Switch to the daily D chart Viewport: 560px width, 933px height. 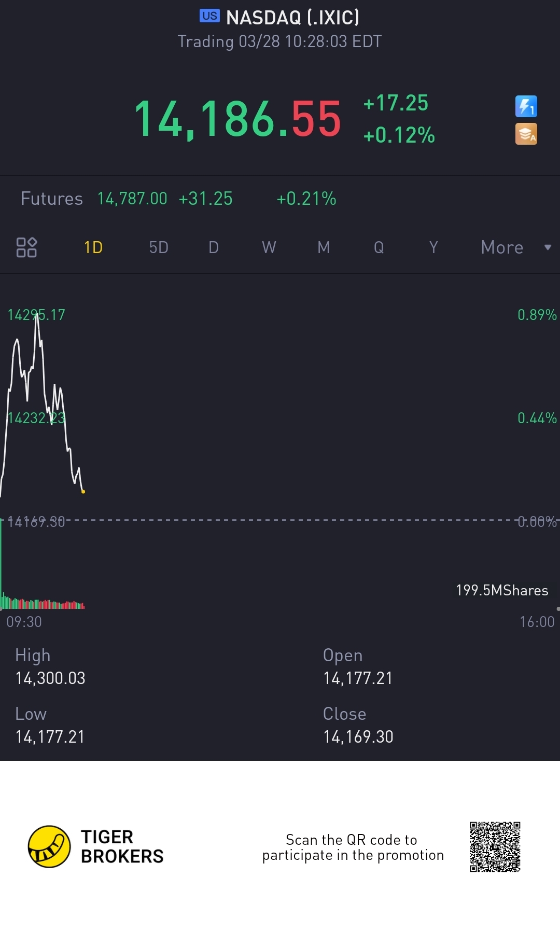pyautogui.click(x=214, y=247)
